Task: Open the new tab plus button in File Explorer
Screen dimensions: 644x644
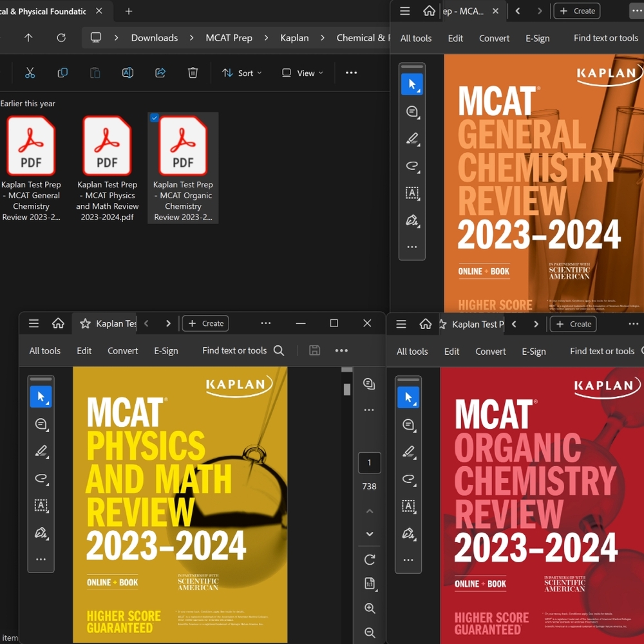Action: point(129,12)
